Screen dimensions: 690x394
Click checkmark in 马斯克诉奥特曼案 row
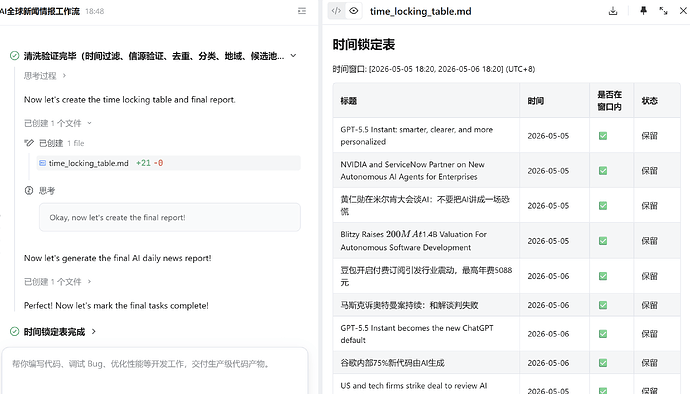coord(603,305)
